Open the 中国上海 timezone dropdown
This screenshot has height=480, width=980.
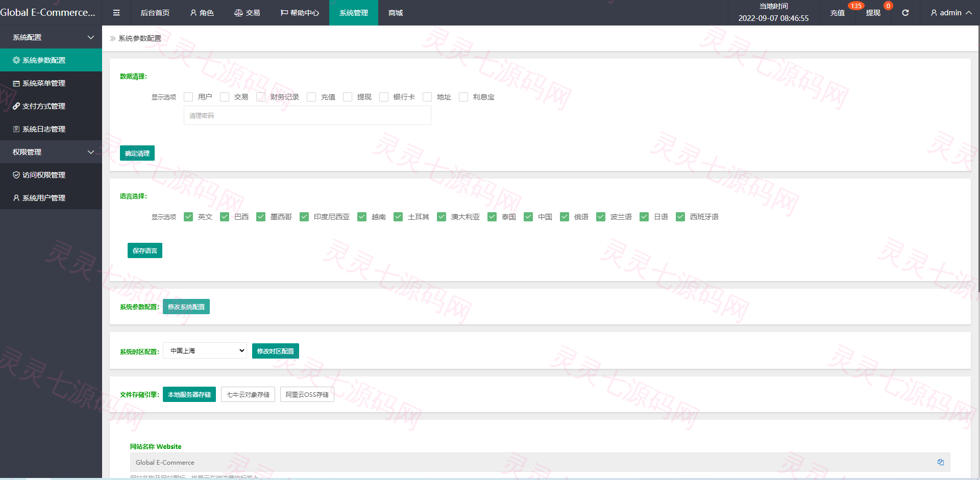tap(205, 350)
